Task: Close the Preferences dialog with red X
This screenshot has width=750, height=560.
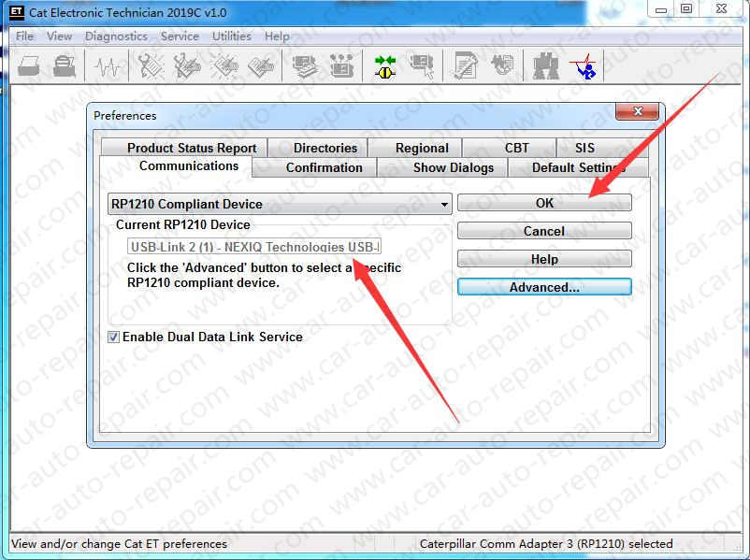Action: 638,111
